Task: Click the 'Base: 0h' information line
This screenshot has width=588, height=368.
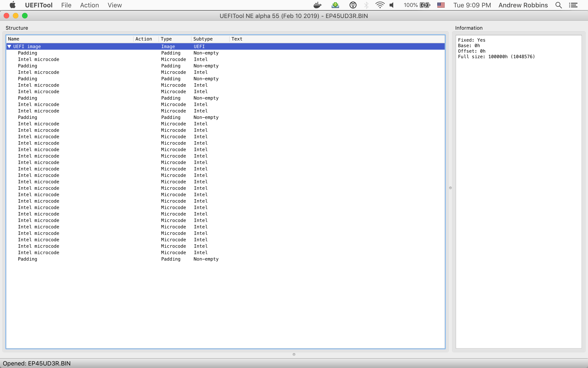Action: point(469,46)
